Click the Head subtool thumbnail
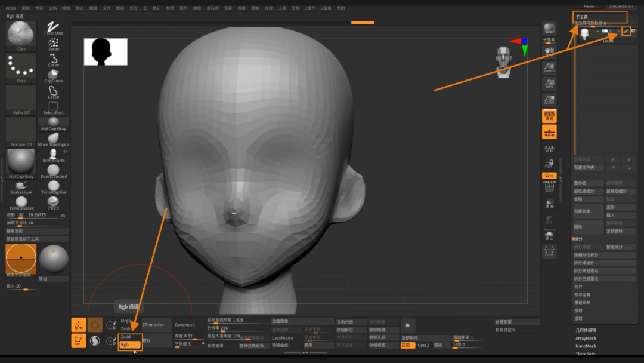Viewport: 644px width, 363px height. click(x=584, y=33)
